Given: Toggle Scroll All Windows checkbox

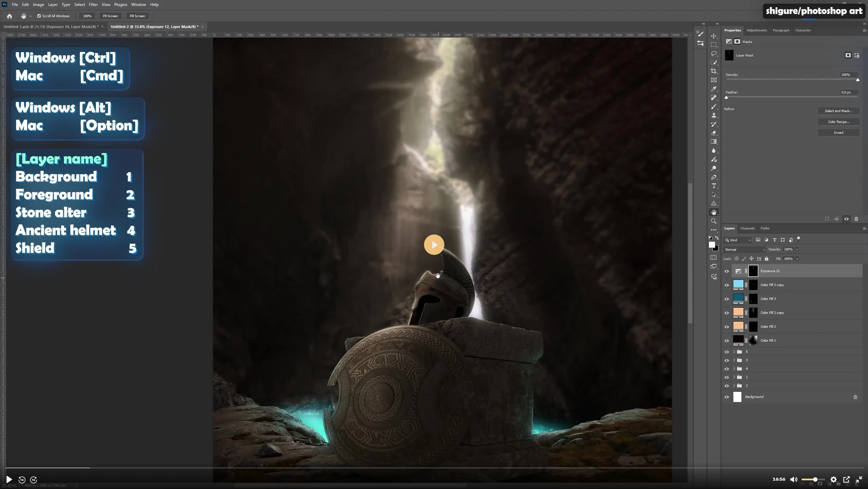Looking at the screenshot, I should point(39,16).
